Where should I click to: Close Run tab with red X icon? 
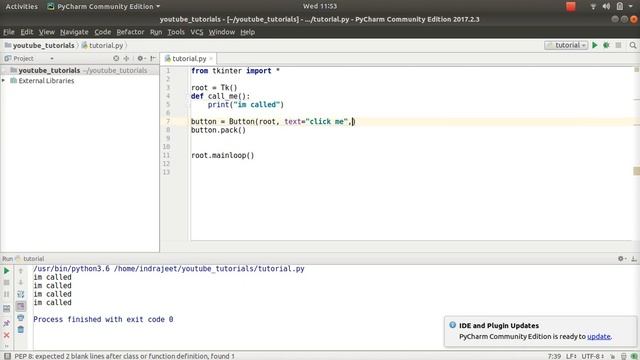pyautogui.click(x=7, y=335)
